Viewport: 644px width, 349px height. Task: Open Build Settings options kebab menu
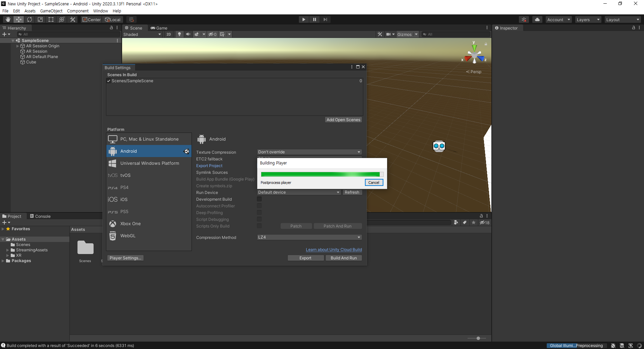pyautogui.click(x=352, y=67)
